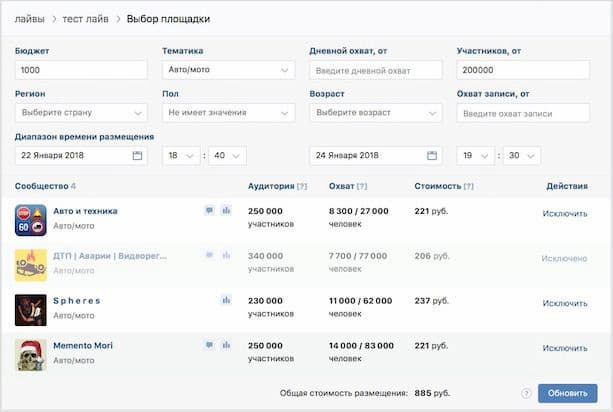This screenshot has width=613, height=412.
Task: Click help mark next to Аудитория
Action: (x=302, y=186)
